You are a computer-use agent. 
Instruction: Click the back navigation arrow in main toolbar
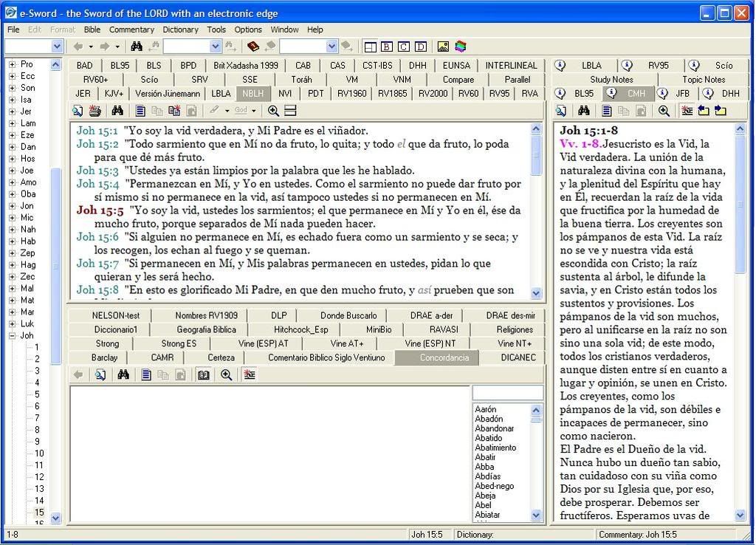click(78, 47)
